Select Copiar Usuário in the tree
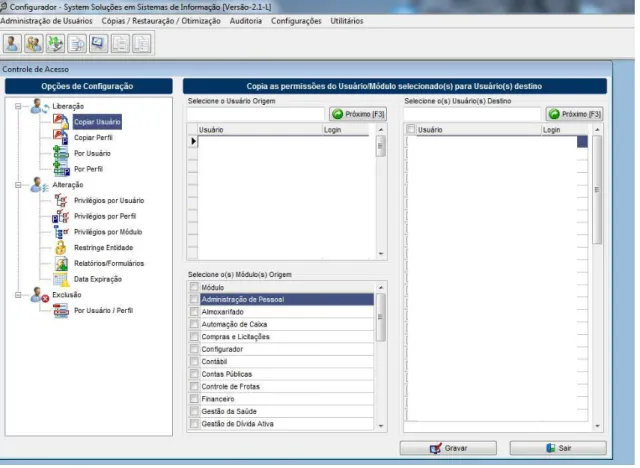This screenshot has height=468, width=640. pyautogui.click(x=97, y=122)
